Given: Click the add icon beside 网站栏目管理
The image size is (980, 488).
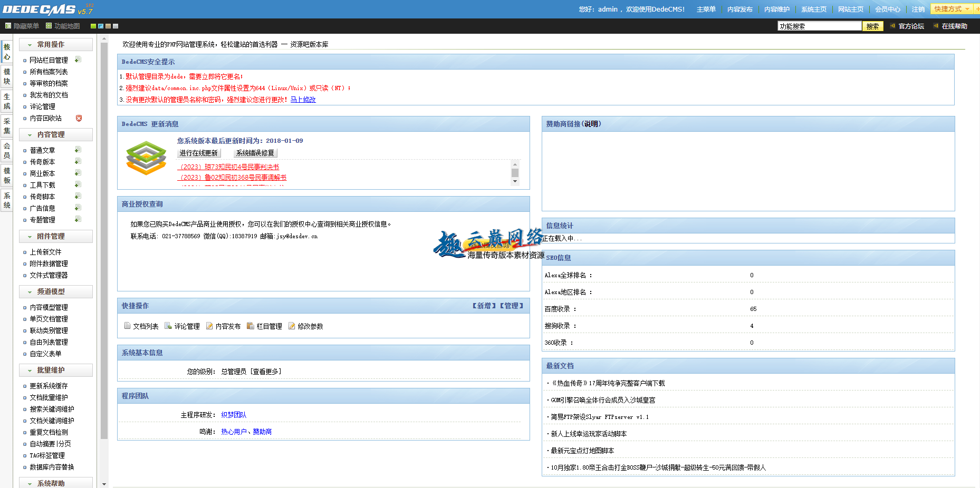Looking at the screenshot, I should coord(78,60).
